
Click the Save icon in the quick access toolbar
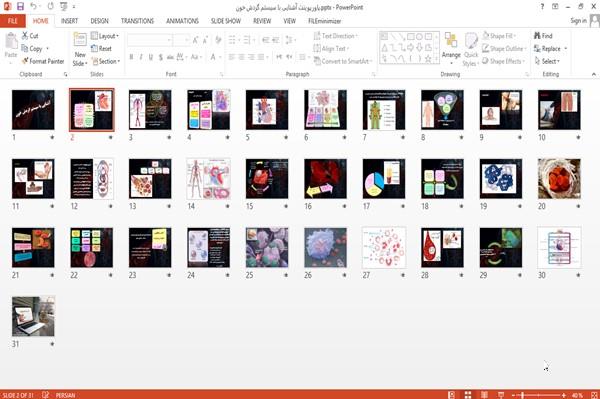tap(20, 7)
